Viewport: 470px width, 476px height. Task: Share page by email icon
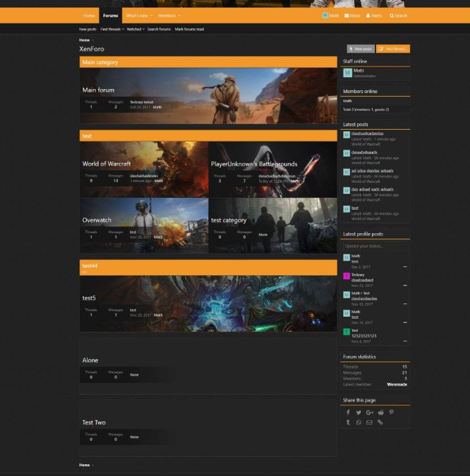click(x=369, y=422)
